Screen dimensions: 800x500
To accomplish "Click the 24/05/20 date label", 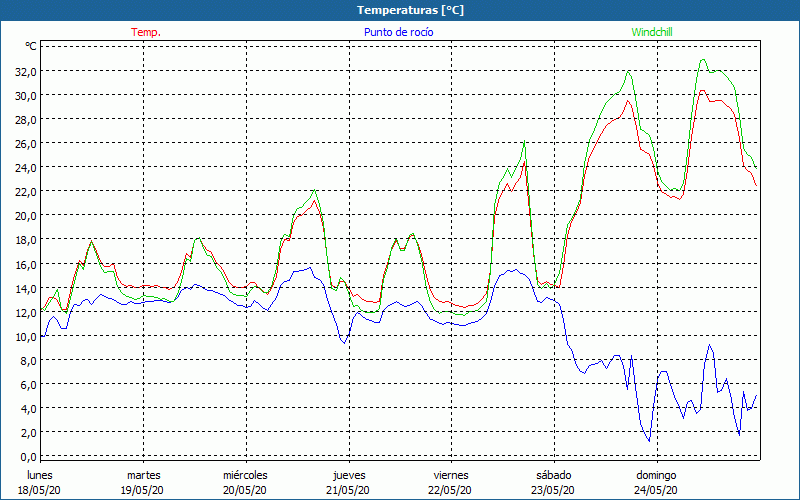I will (656, 490).
